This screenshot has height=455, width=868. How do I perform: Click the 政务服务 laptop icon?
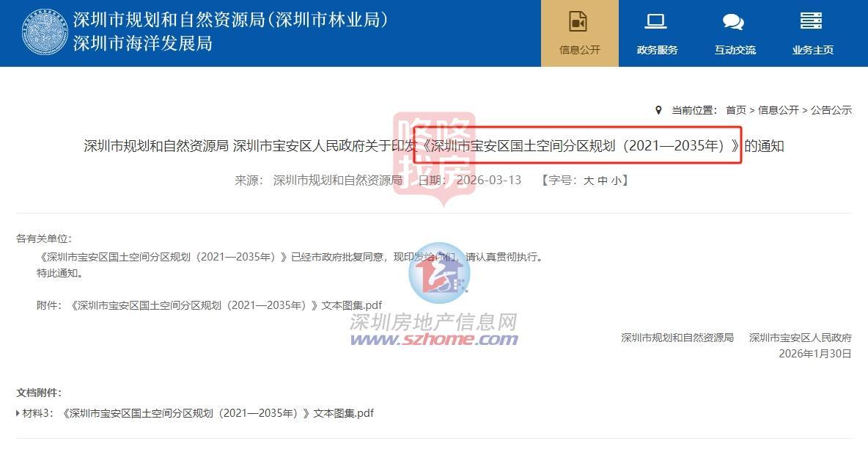coord(655,21)
